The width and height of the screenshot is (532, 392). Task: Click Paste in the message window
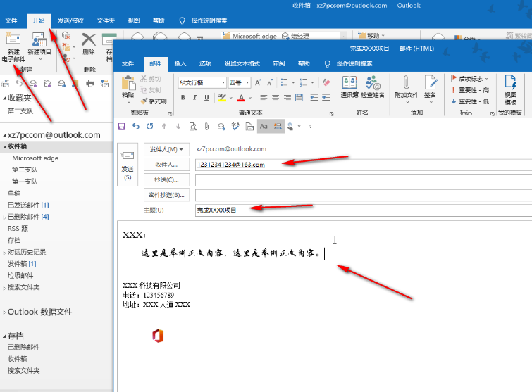click(x=128, y=89)
